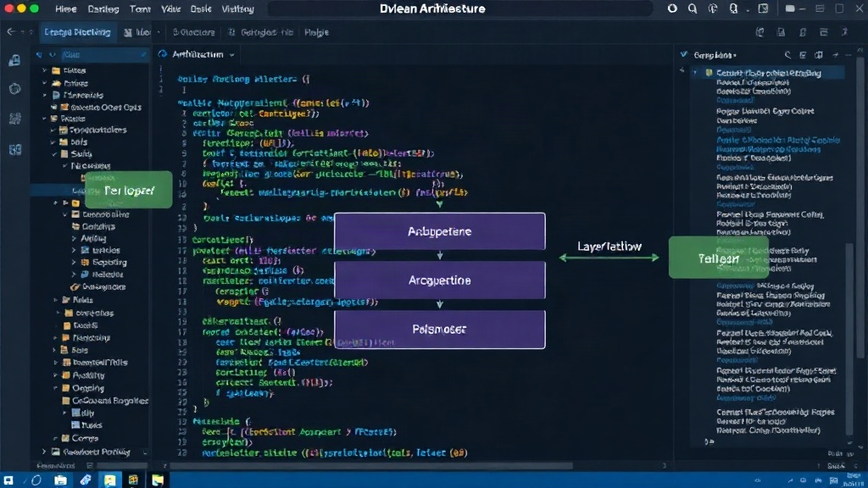Image resolution: width=868 pixels, height=488 pixels.
Task: Click the files icon atop the left activity bar
Action: 15,60
